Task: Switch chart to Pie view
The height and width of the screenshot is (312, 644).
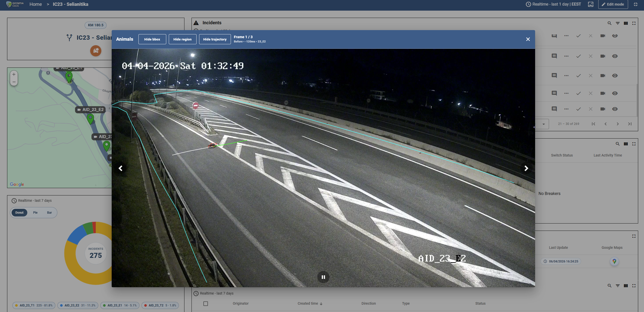Action: pyautogui.click(x=35, y=213)
